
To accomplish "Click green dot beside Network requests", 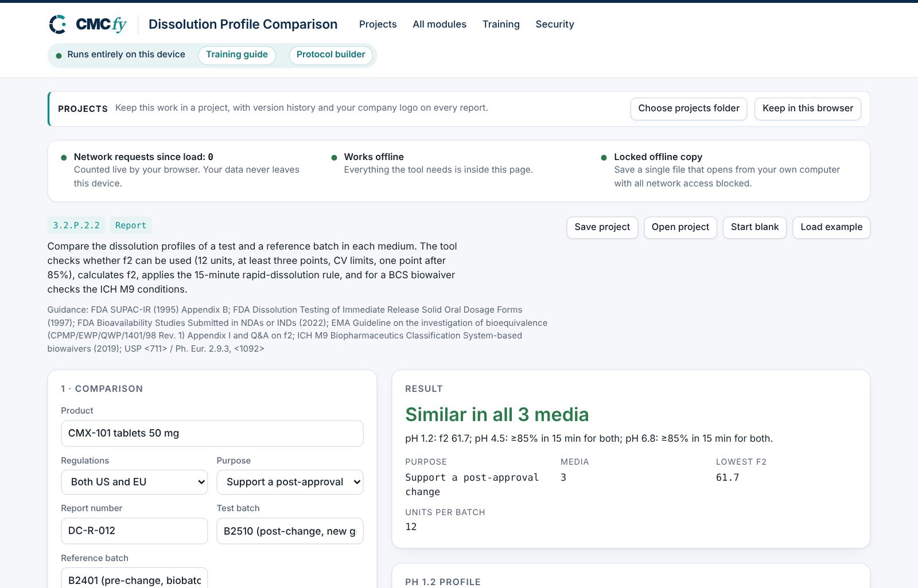I will 64,158.
